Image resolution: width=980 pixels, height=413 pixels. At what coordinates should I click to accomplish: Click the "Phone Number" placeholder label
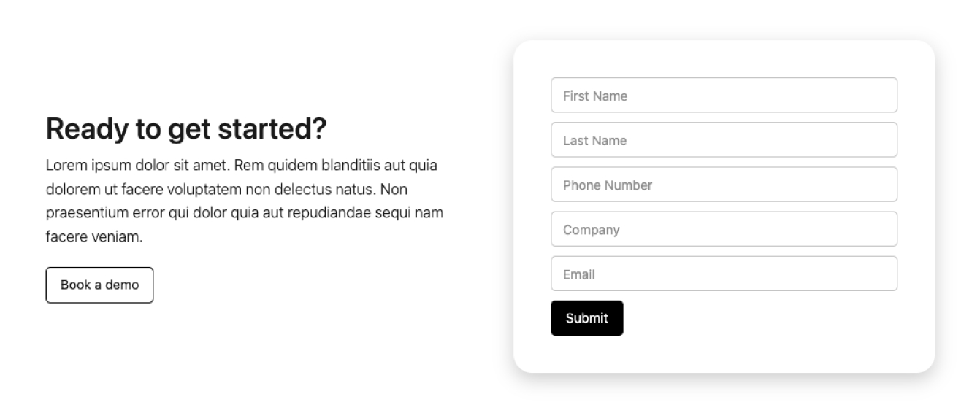click(608, 185)
